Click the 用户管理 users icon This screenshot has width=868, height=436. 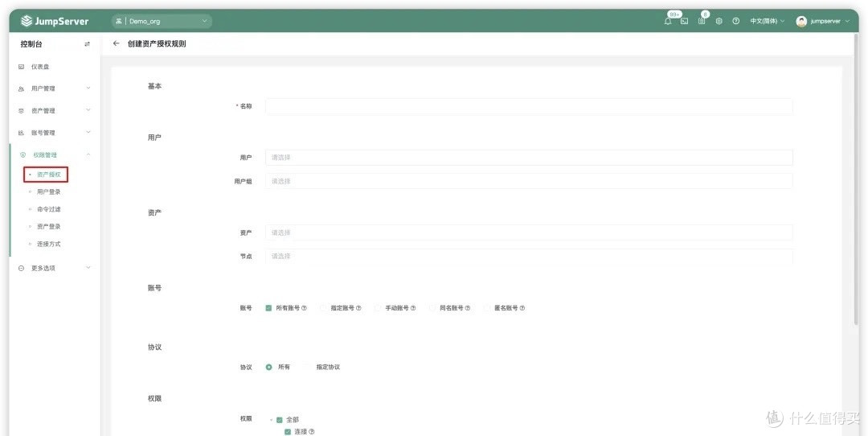click(x=21, y=88)
